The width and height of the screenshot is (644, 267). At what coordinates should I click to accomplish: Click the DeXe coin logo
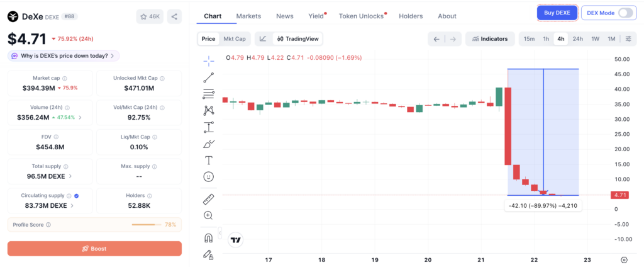point(13,16)
